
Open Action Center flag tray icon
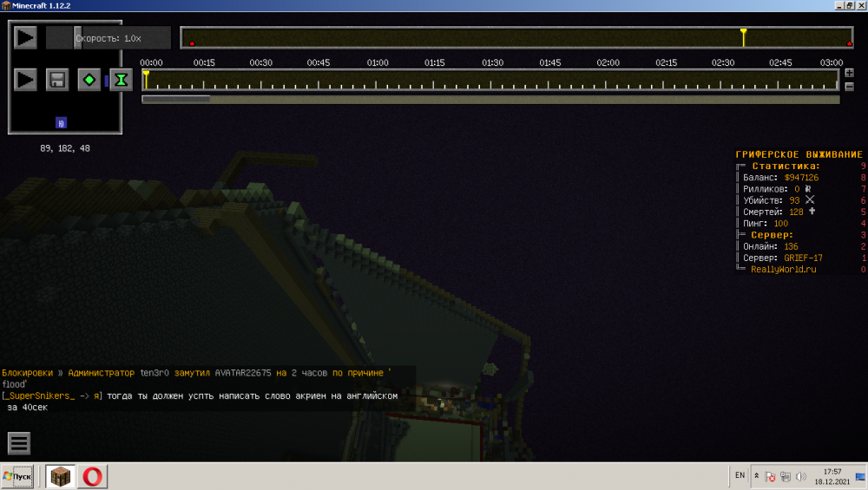(x=770, y=476)
